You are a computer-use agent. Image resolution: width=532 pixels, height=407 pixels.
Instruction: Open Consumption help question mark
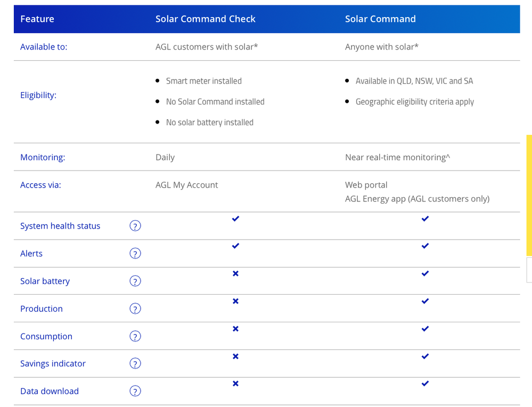(135, 337)
